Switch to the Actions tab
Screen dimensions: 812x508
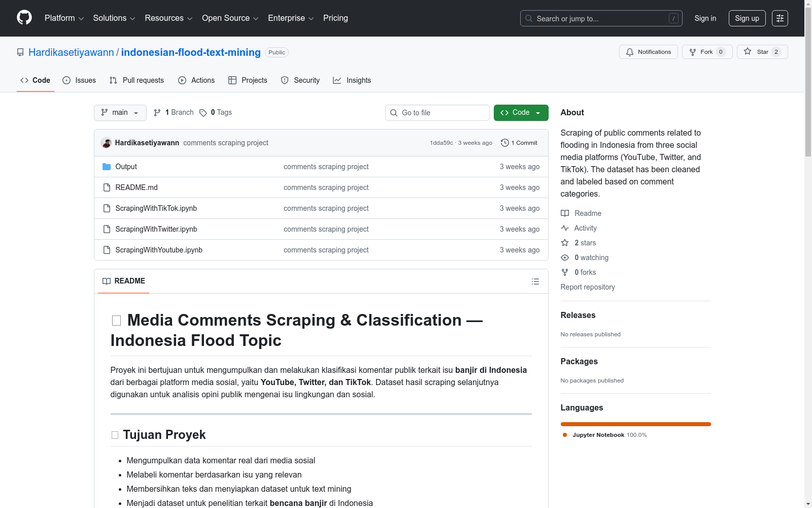(x=196, y=80)
